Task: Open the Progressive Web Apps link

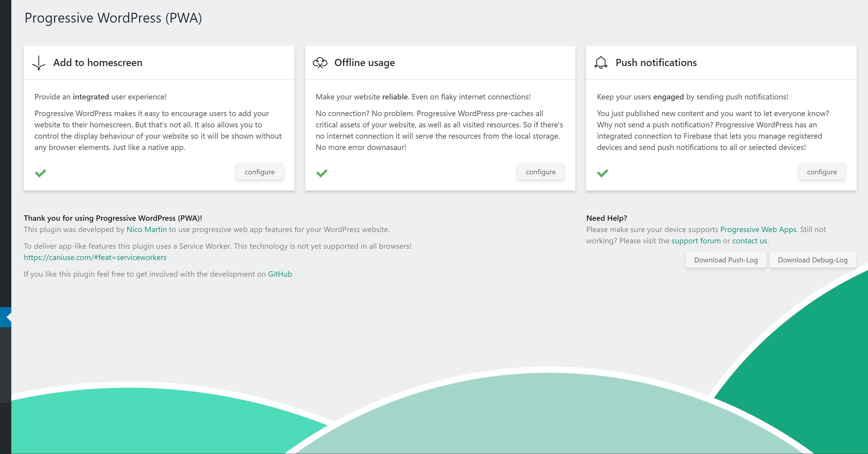Action: coord(758,229)
